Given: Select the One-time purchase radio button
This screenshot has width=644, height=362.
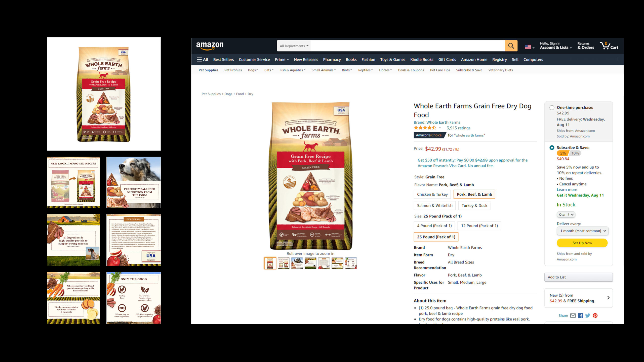Looking at the screenshot, I should (552, 108).
